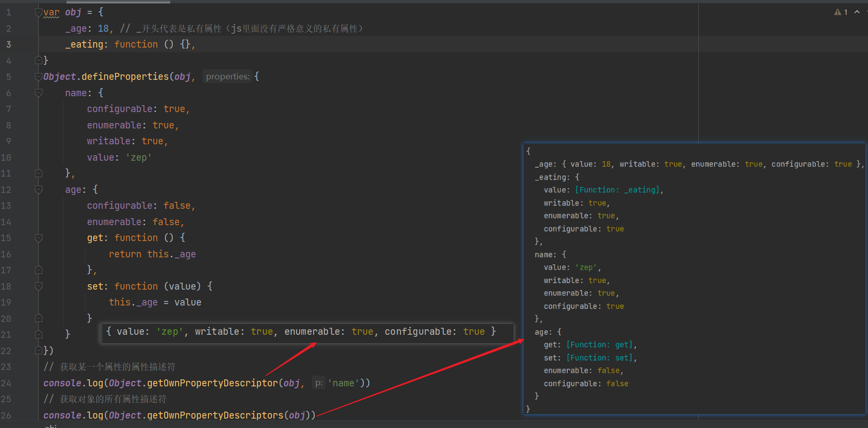Click line number 10 in the gutter
The height and width of the screenshot is (428, 868).
(x=6, y=157)
